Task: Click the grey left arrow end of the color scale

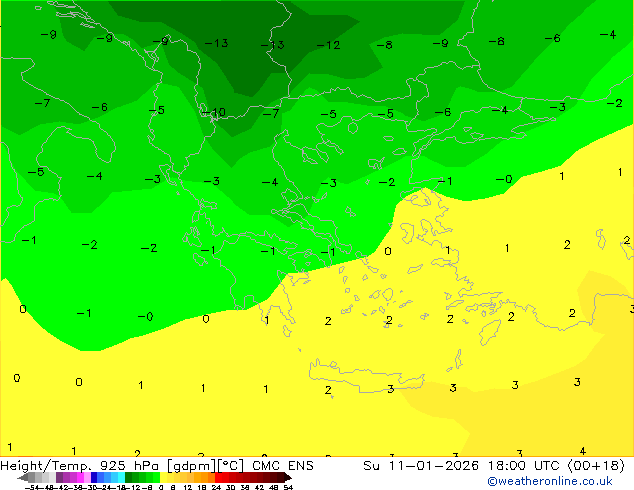Action: [x=23, y=477]
